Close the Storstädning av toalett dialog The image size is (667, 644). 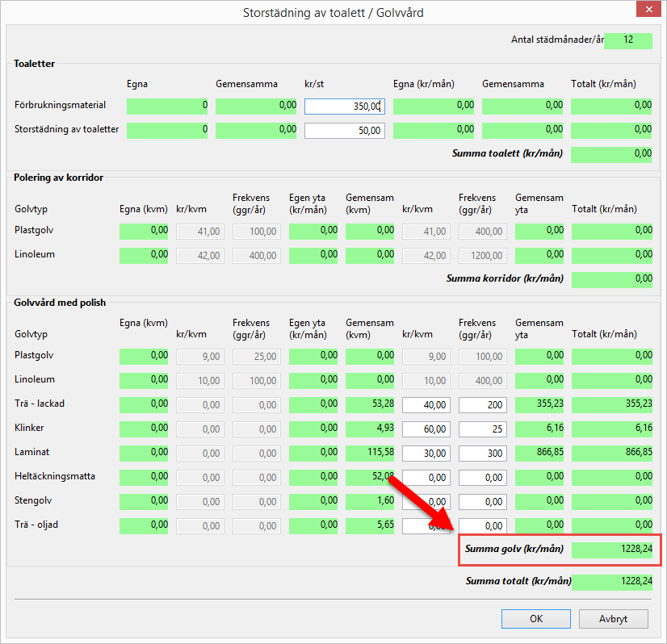pos(648,12)
